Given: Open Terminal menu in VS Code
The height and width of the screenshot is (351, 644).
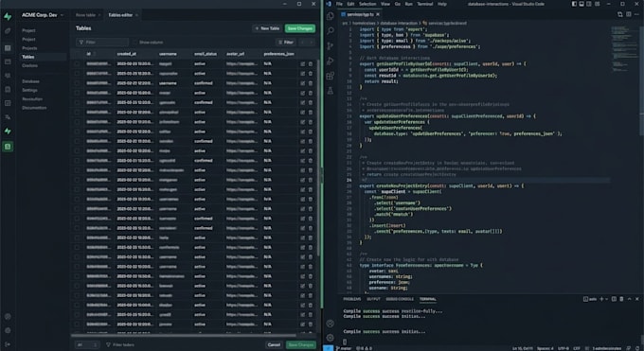Looking at the screenshot, I should [x=424, y=4].
